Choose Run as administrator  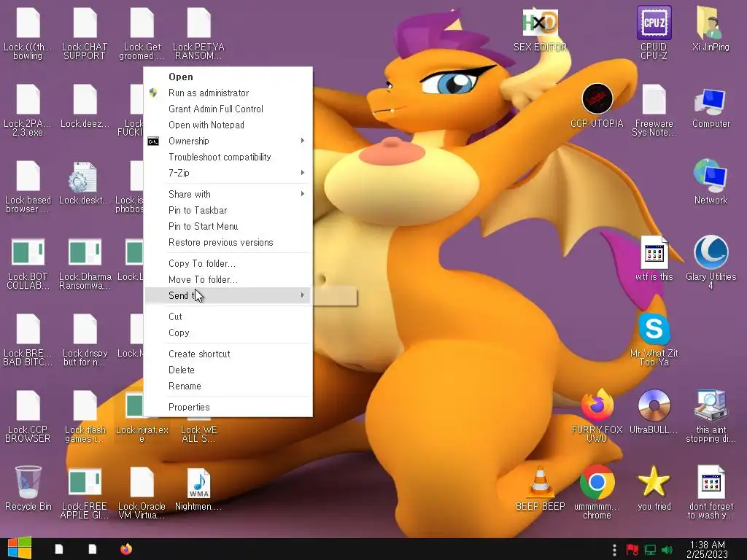pos(228,93)
